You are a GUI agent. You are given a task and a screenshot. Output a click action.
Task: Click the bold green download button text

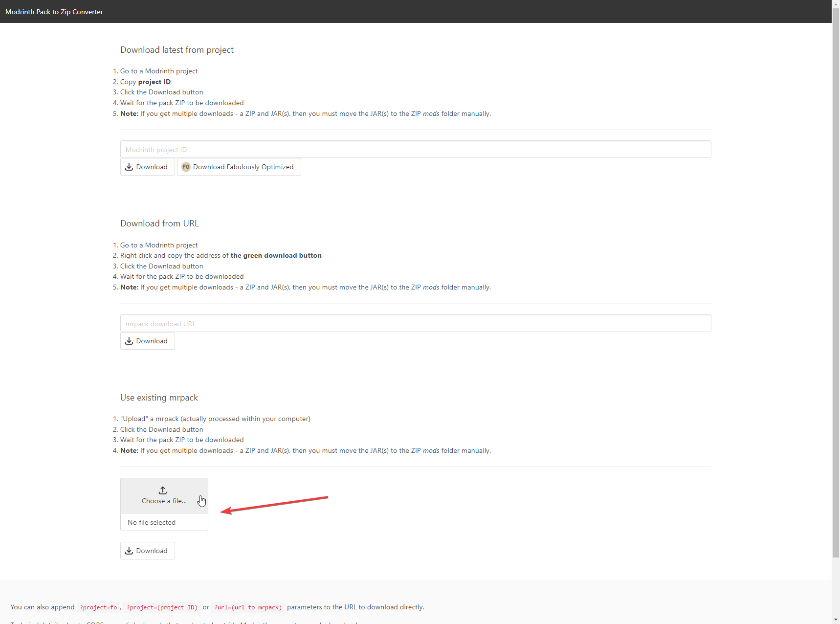point(276,255)
